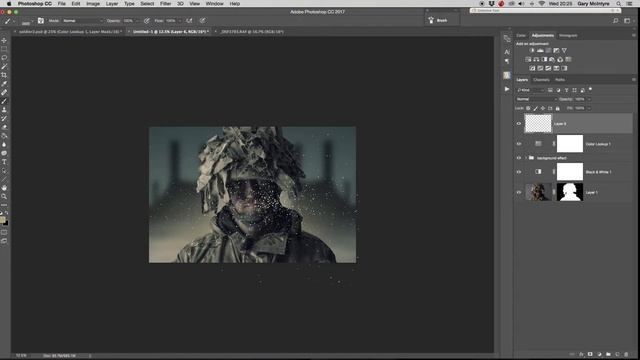The width and height of the screenshot is (640, 360).
Task: Hide Layer 1 visibility eye
Action: click(519, 192)
